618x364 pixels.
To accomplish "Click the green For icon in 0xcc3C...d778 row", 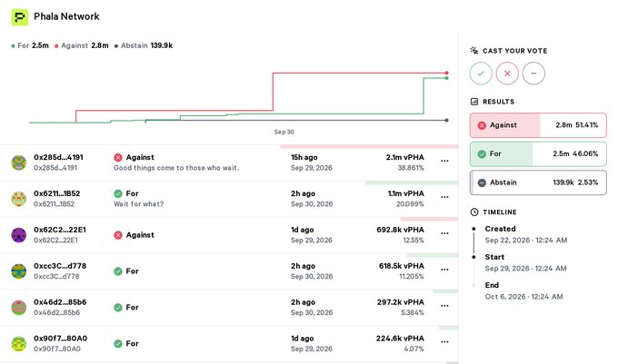I will tap(118, 271).
